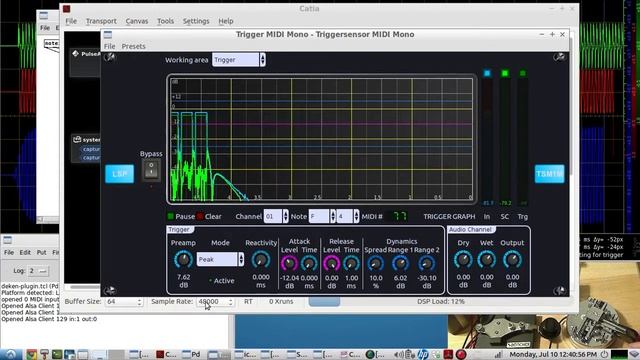Click the Reactivity knob
Viewport: 640px width, 360px height.
261,260
